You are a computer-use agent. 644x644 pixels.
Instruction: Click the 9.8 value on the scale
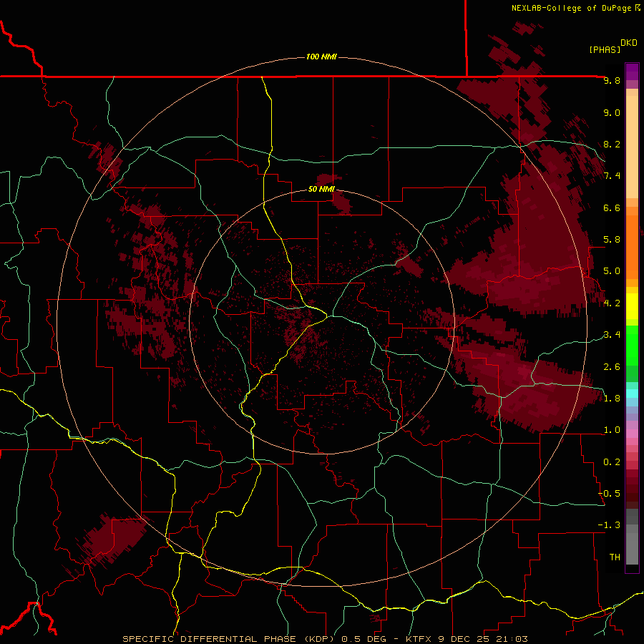(612, 81)
